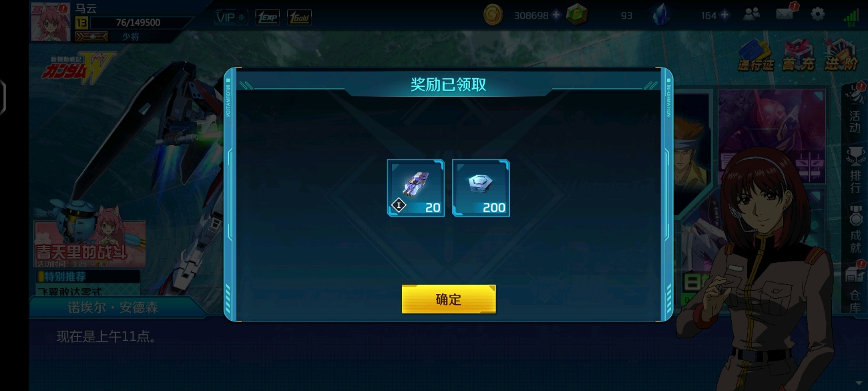Click the yellow 确定 confirm button
Screen dimensions: 868x391
click(449, 299)
